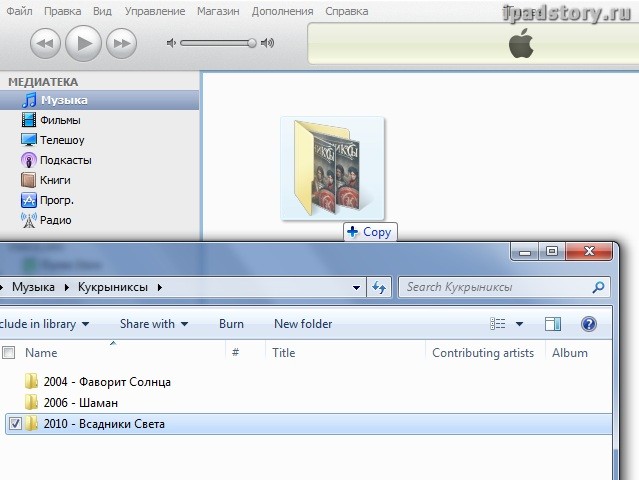Click the Музыка breadcrumb in Explorer
The width and height of the screenshot is (639, 480).
point(33,287)
